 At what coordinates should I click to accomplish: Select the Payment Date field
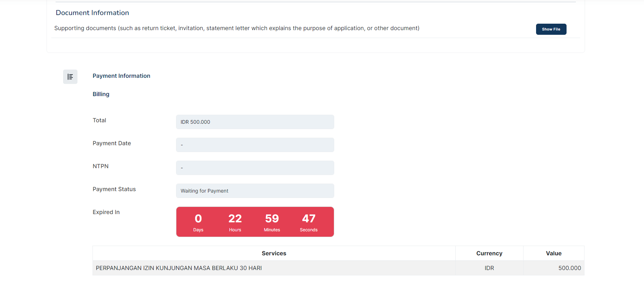(x=255, y=145)
